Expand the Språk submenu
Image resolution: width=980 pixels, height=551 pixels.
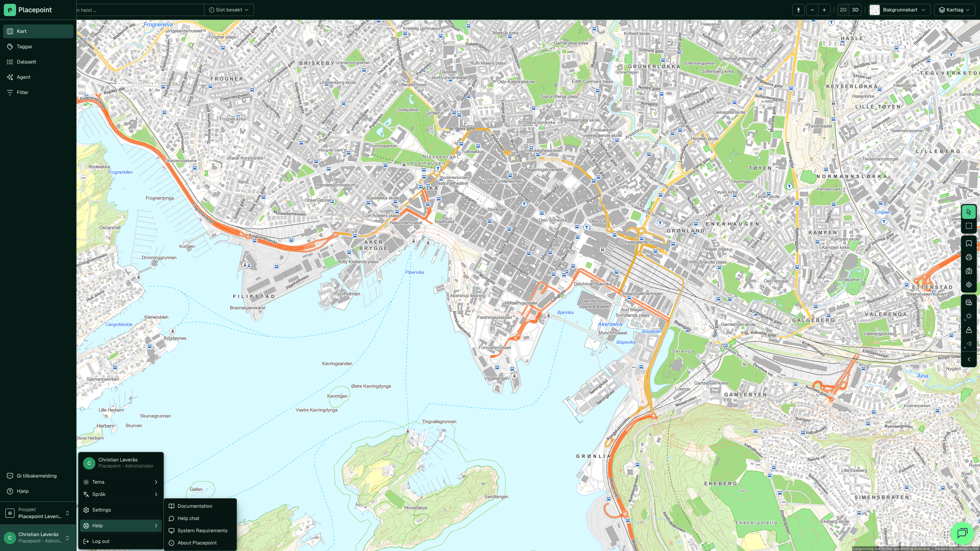click(121, 494)
